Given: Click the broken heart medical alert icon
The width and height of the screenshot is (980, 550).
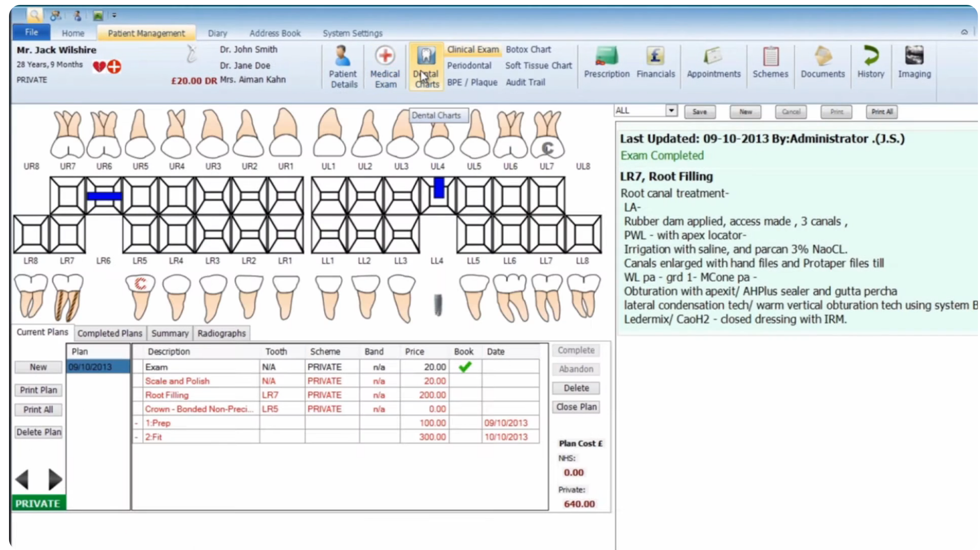Looking at the screenshot, I should pos(99,66).
